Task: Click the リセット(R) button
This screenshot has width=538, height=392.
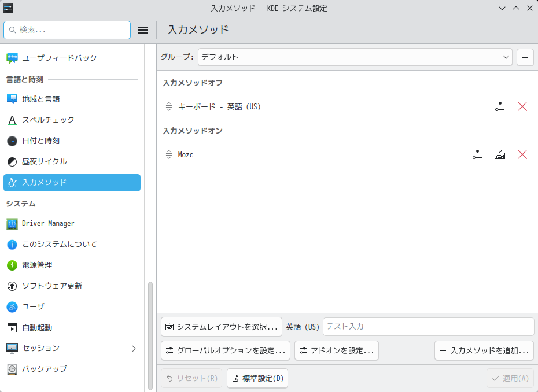Action: click(191, 378)
